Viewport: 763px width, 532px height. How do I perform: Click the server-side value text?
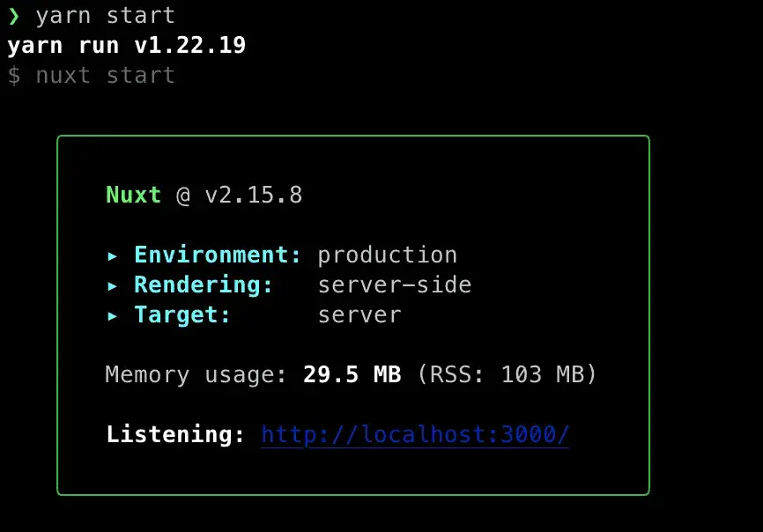tap(395, 285)
